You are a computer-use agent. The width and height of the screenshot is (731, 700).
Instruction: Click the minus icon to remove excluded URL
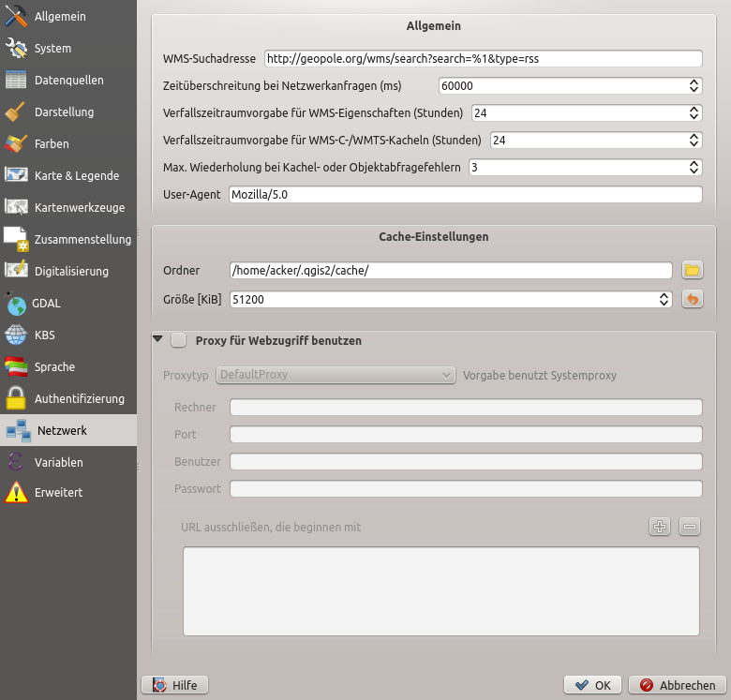coord(690,527)
